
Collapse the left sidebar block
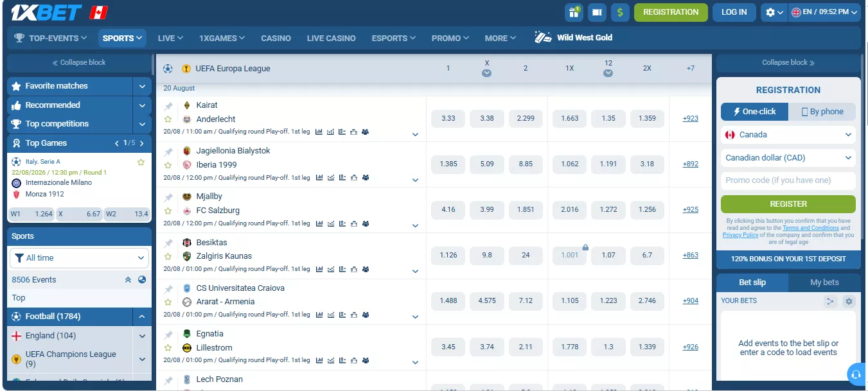coord(79,62)
